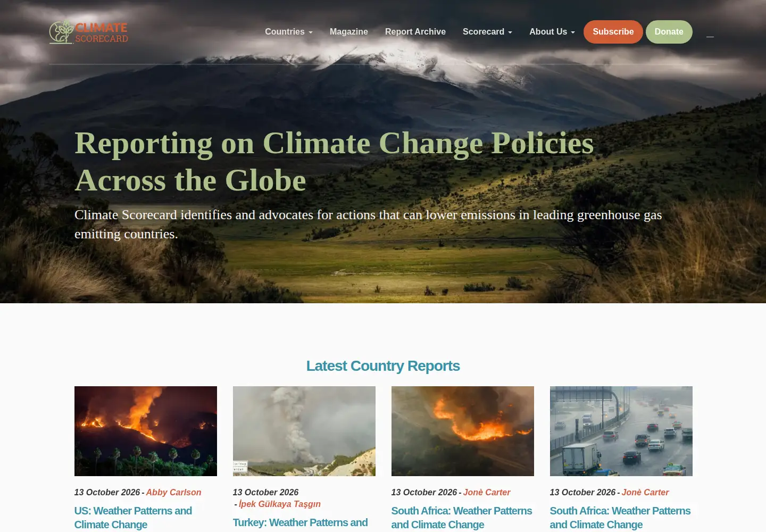The image size is (766, 532).
Task: Click the Subscribe button
Action: coord(613,32)
